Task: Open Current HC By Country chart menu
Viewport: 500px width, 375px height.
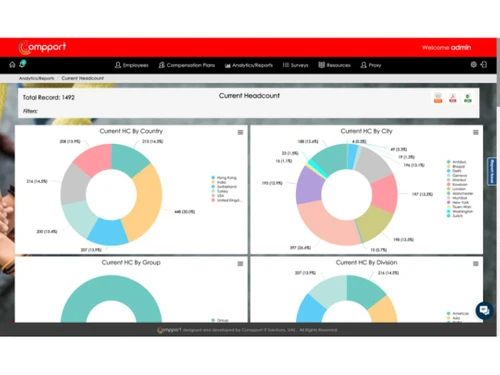Action: point(240,132)
